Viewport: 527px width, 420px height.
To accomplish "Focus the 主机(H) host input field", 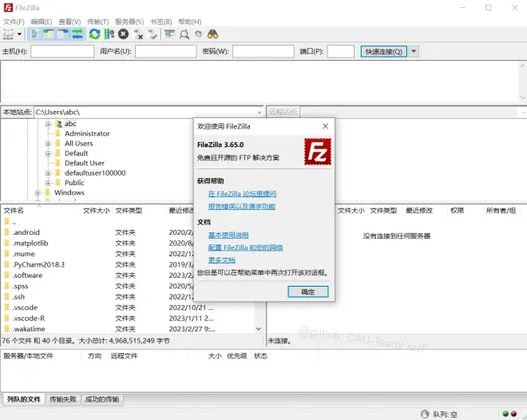I will click(x=62, y=51).
